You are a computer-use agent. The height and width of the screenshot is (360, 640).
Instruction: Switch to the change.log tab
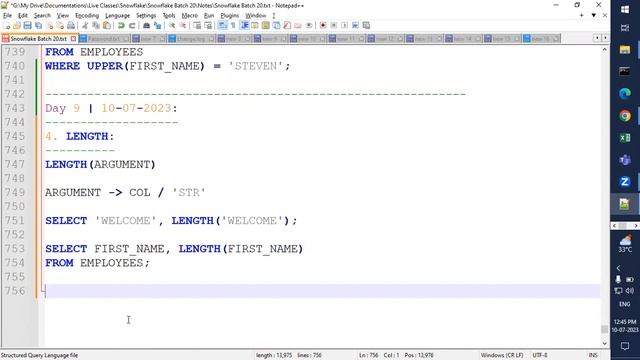[191, 38]
